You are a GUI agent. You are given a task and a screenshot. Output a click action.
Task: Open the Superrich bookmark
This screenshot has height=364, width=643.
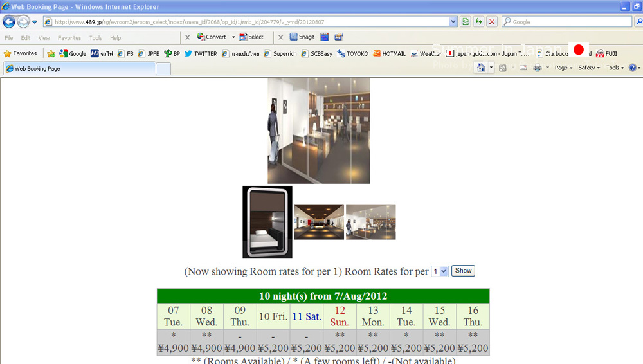click(280, 53)
